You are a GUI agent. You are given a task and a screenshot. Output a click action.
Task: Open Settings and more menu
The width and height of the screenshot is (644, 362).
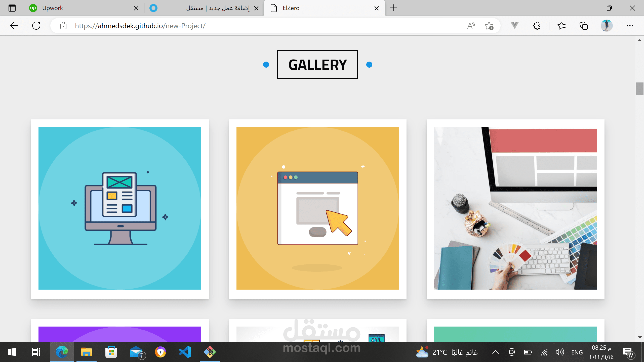630,26
